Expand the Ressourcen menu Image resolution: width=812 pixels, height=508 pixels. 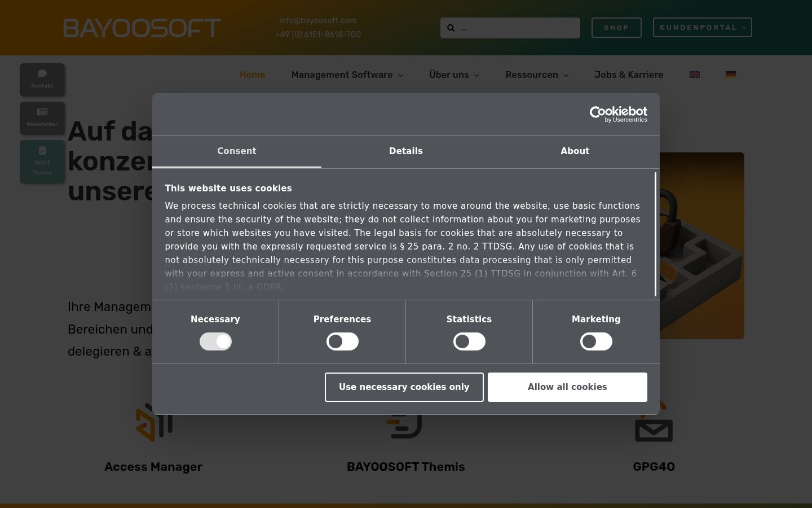[x=537, y=75]
